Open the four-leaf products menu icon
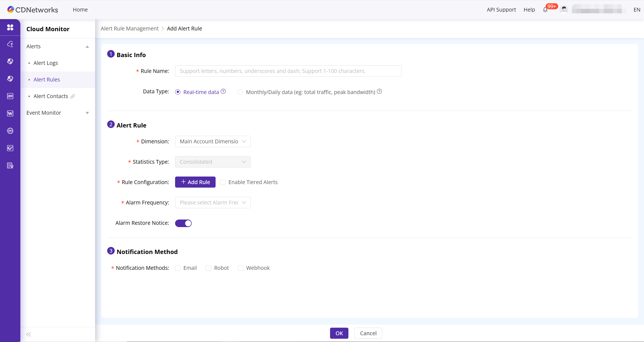 [x=10, y=27]
